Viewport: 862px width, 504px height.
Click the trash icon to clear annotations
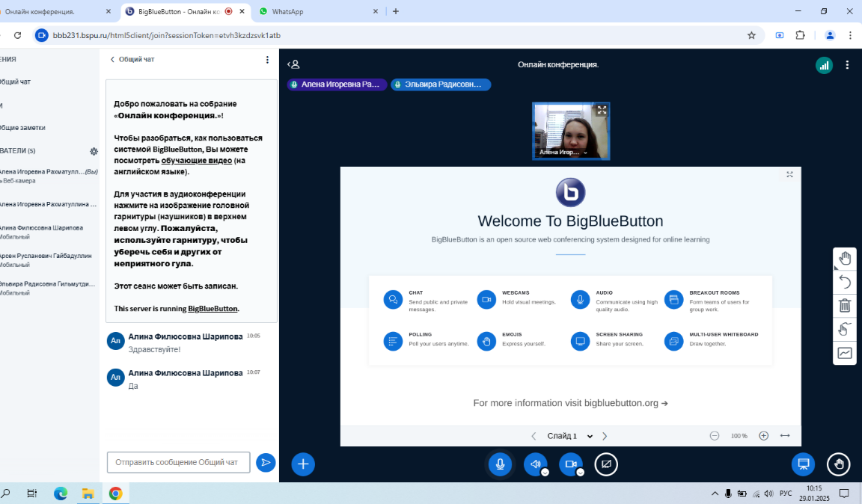coord(845,305)
